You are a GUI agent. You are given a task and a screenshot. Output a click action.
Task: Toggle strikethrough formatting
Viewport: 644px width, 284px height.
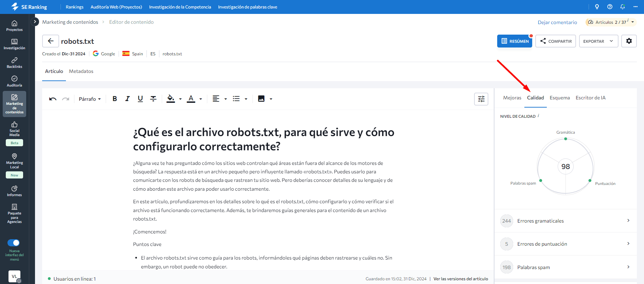pos(153,99)
